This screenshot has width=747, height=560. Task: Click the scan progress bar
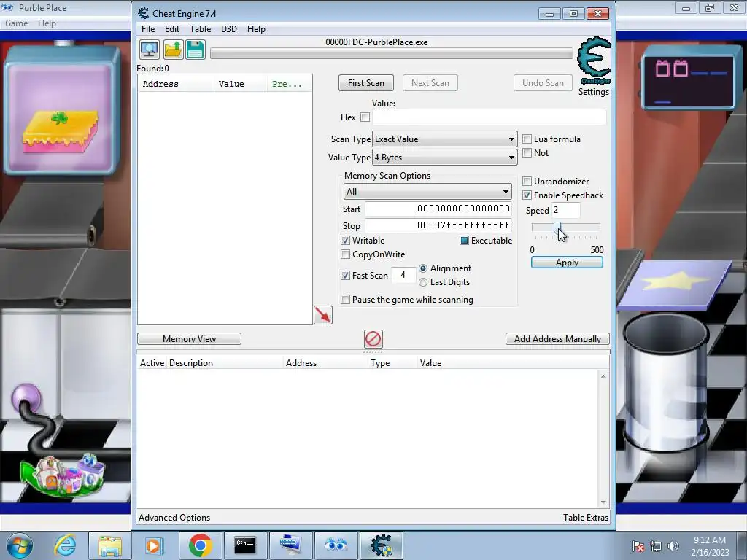point(392,53)
